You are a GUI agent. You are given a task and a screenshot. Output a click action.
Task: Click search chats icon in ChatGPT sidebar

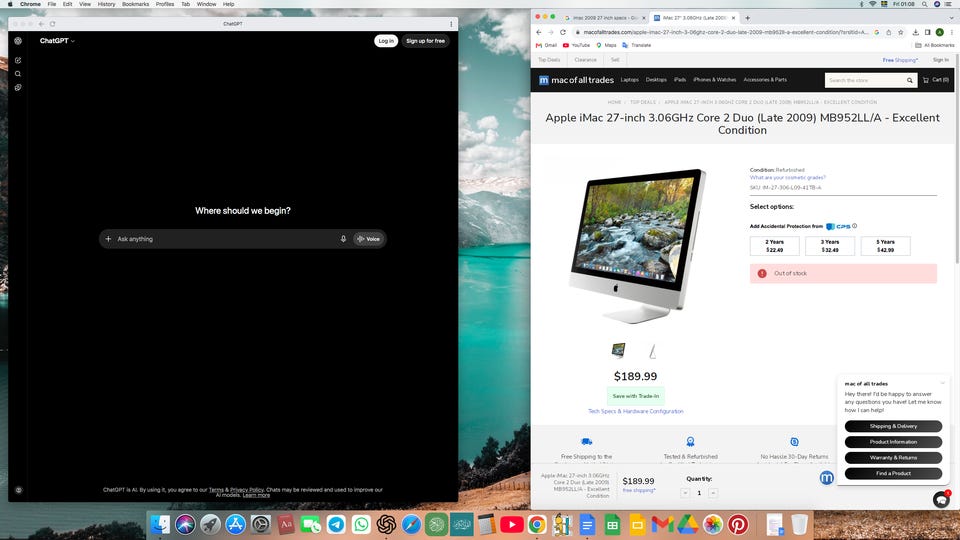coord(18,73)
